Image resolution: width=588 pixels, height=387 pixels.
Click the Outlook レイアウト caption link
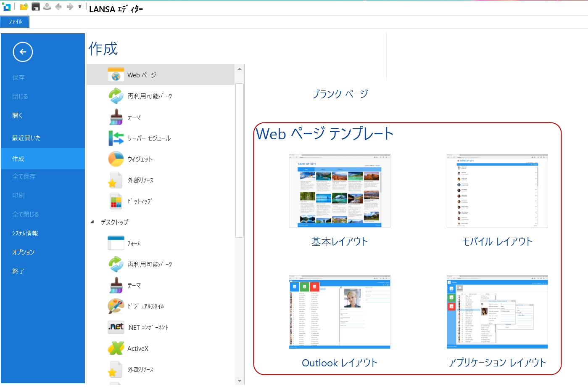pyautogui.click(x=340, y=363)
